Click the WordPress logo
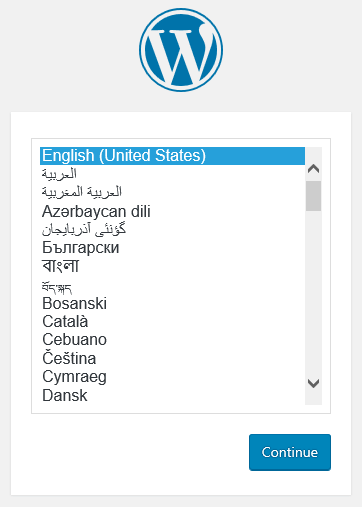This screenshot has height=507, width=362. coord(181,50)
